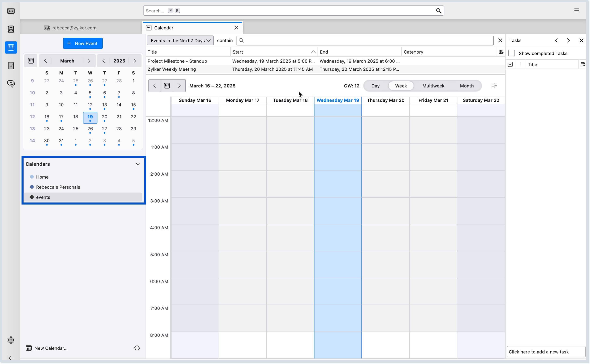
Task: Select March 25 in the mini calendar
Action: click(76, 129)
